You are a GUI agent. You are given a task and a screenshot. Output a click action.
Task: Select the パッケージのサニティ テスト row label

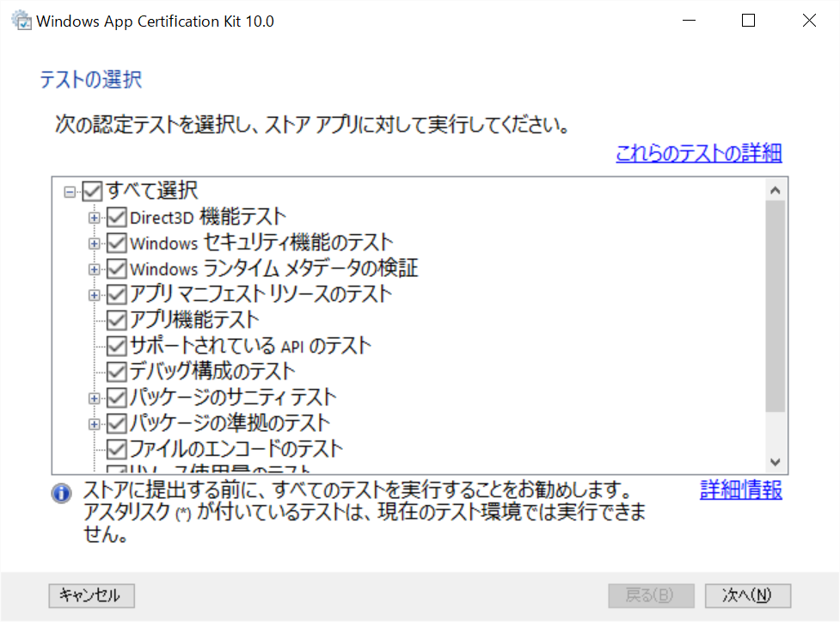coord(233,397)
